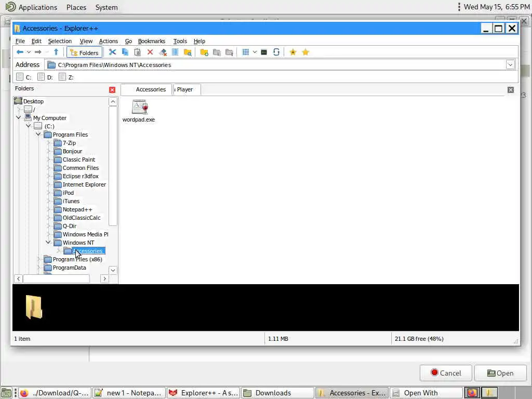Image resolution: width=532 pixels, height=399 pixels.
Task: Open the Search folder icon
Action: [188, 52]
